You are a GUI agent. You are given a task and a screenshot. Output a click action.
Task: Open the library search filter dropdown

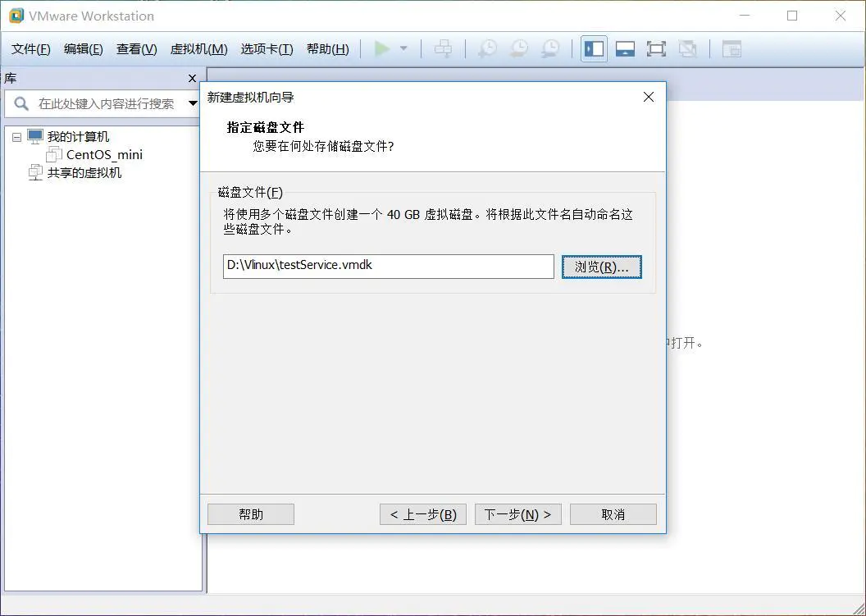coord(192,103)
